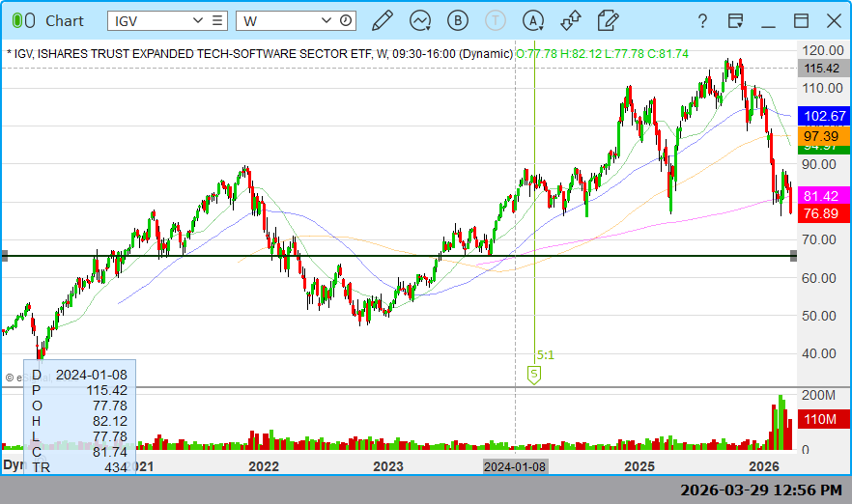Open the window layout dropdown icon
852x504 pixels.
point(735,21)
